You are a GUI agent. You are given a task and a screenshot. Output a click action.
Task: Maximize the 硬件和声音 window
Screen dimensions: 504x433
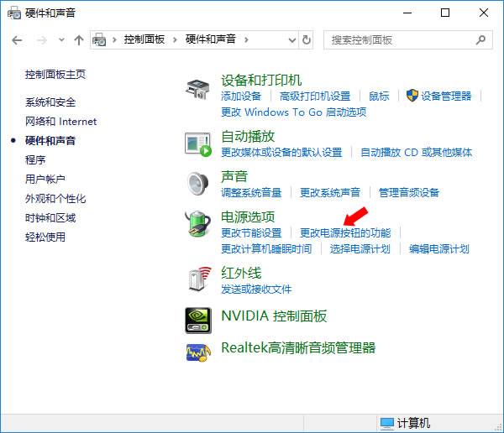point(445,13)
